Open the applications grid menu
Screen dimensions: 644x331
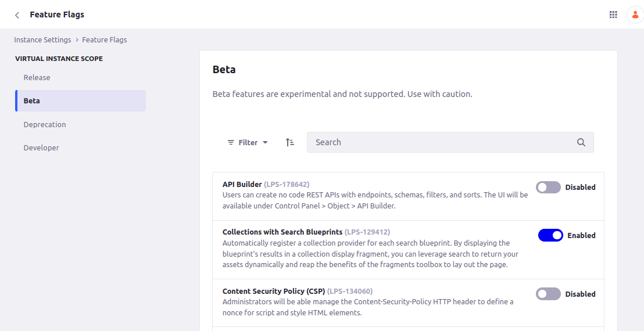pos(613,15)
